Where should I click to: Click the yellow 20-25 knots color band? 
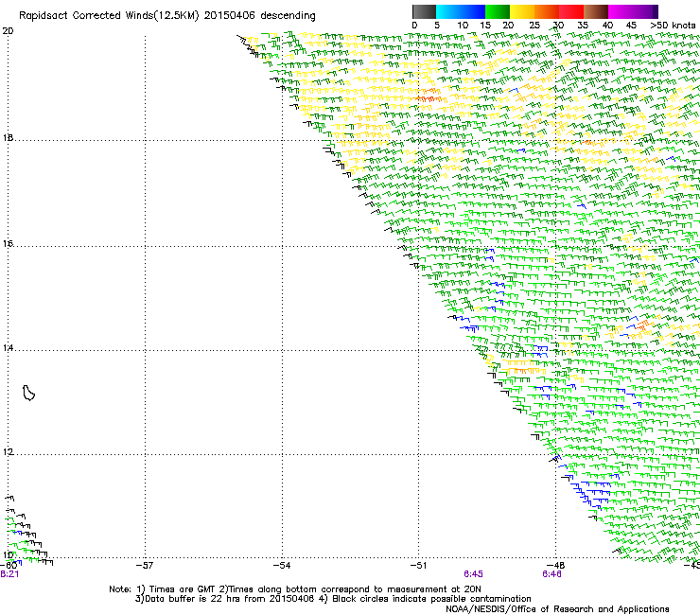click(x=522, y=11)
